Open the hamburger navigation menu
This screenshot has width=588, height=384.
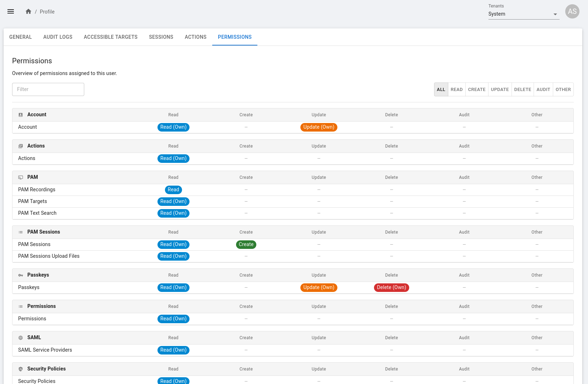point(11,11)
